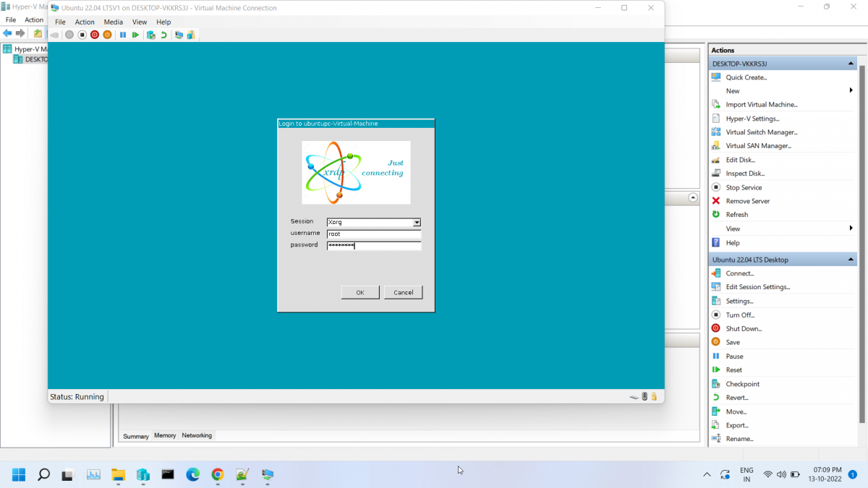Open Virtual Switch Manager
The width and height of the screenshot is (868, 488).
[x=762, y=132]
